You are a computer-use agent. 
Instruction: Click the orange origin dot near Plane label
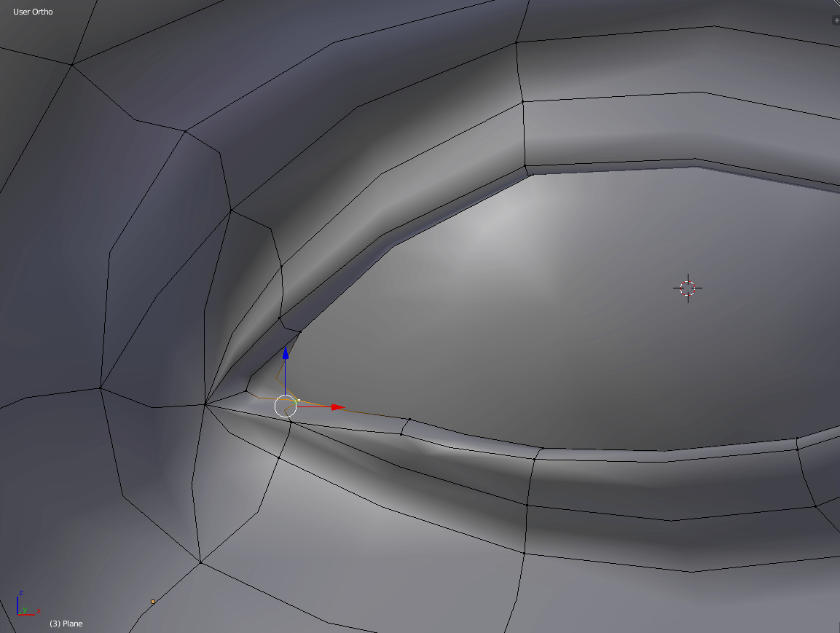[153, 602]
